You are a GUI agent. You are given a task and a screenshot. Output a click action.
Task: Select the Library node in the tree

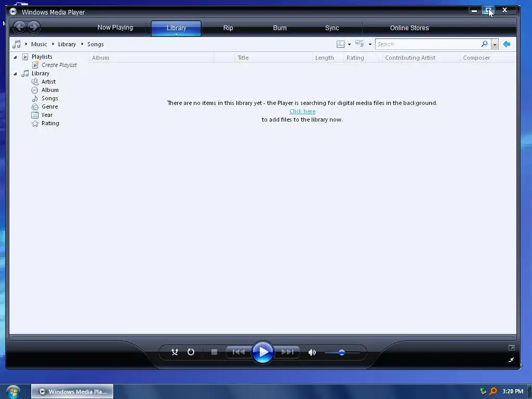click(41, 73)
